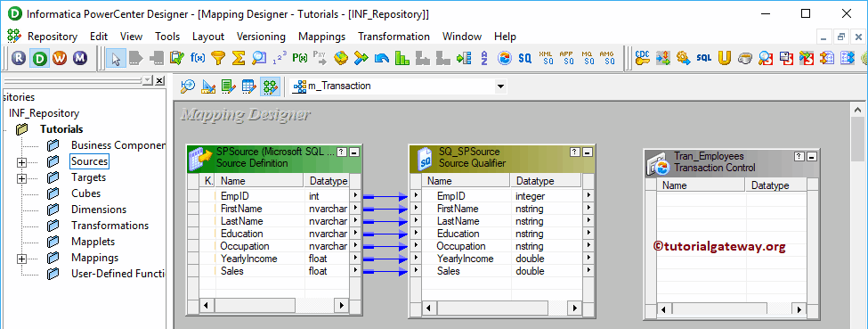Close the Navigator panel
This screenshot has width=868, height=329.
click(x=159, y=80)
